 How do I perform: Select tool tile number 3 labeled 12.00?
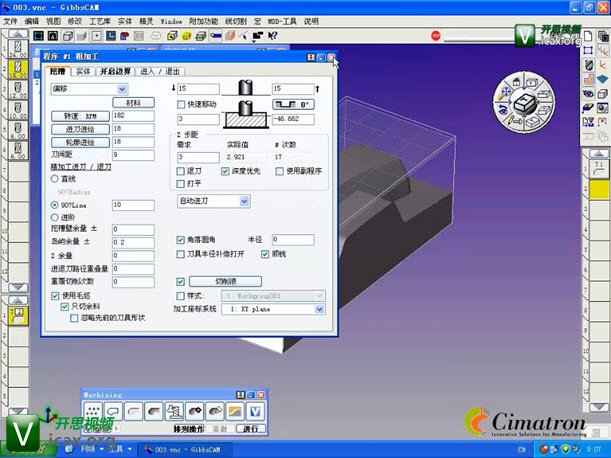pos(18,89)
